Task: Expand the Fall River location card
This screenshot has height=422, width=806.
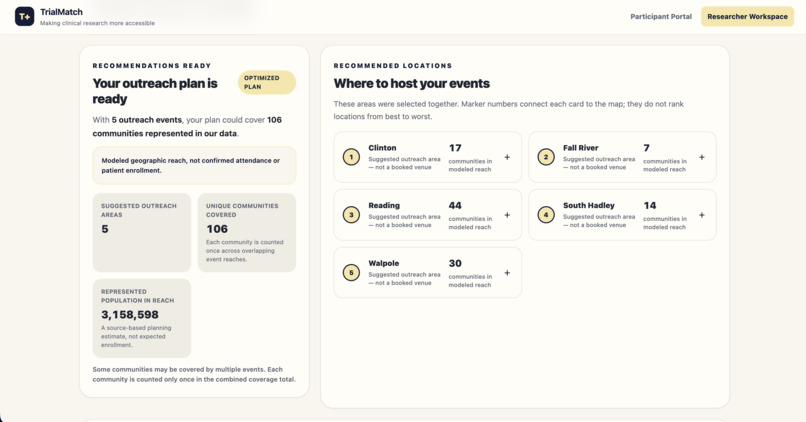Action: coord(702,157)
